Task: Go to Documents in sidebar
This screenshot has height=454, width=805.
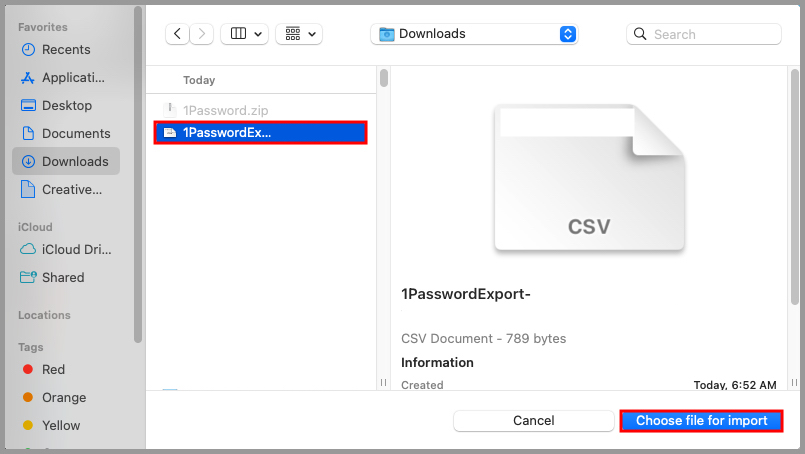Action: point(76,133)
